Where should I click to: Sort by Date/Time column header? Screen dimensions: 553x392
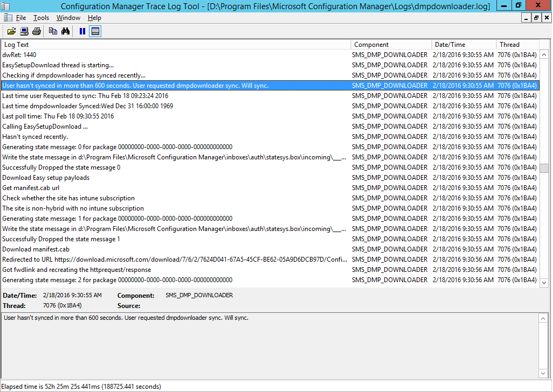pyautogui.click(x=464, y=45)
